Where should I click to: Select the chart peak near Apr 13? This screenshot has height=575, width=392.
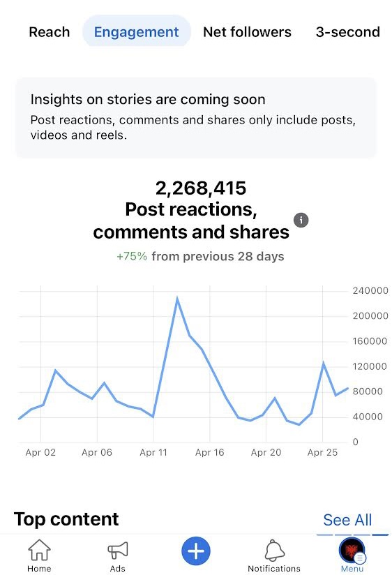(177, 299)
